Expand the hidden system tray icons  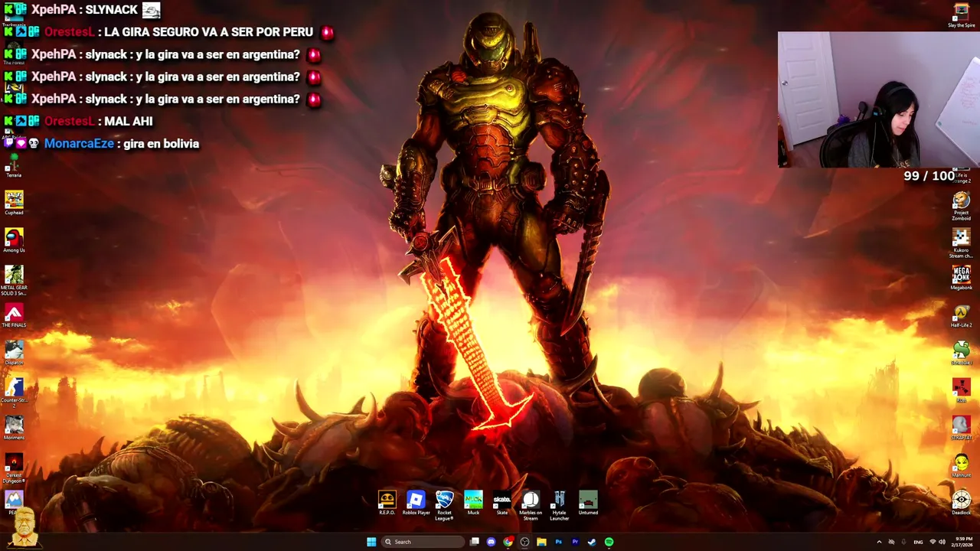(x=879, y=542)
